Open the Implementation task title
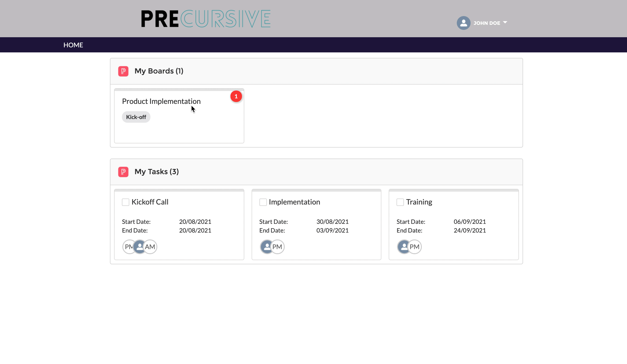627x364 pixels. pyautogui.click(x=294, y=202)
